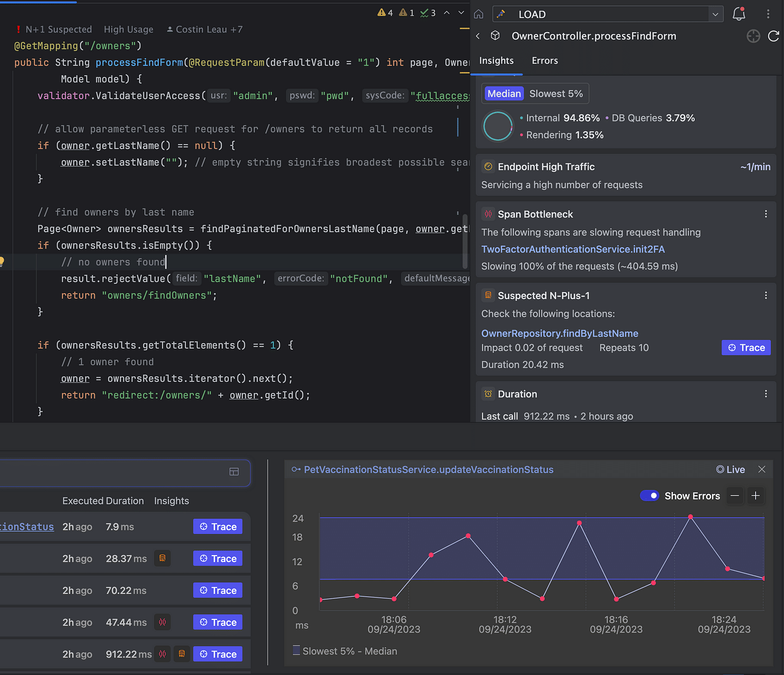The height and width of the screenshot is (675, 784).
Task: Refresh the insights panel
Action: click(x=774, y=36)
